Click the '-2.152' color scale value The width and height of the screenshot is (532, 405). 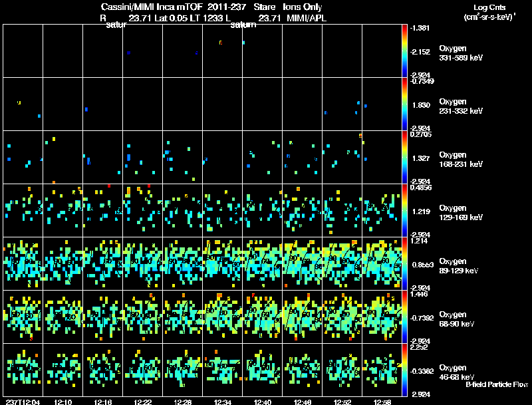tap(420, 52)
